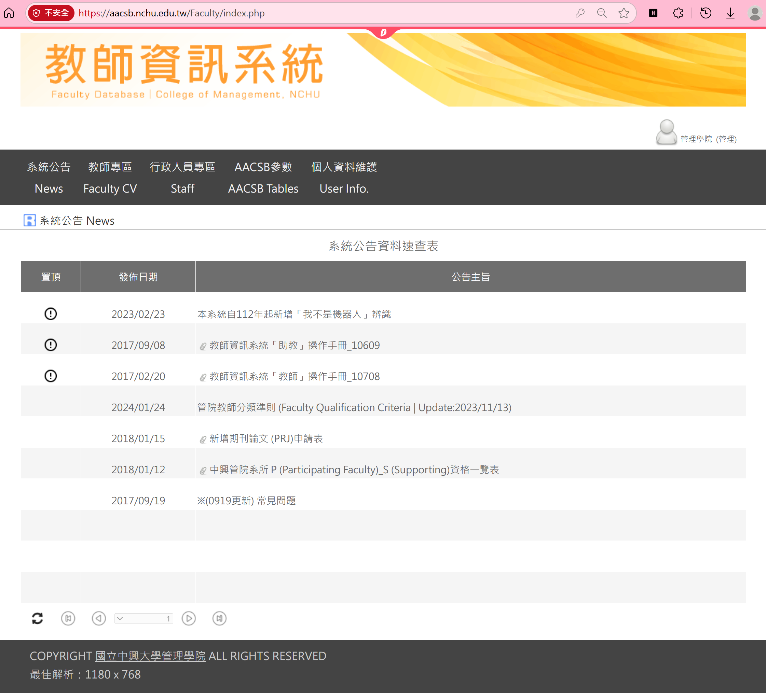Image resolution: width=766 pixels, height=700 pixels.
Task: Go to next page with pager icon
Action: [x=189, y=618]
